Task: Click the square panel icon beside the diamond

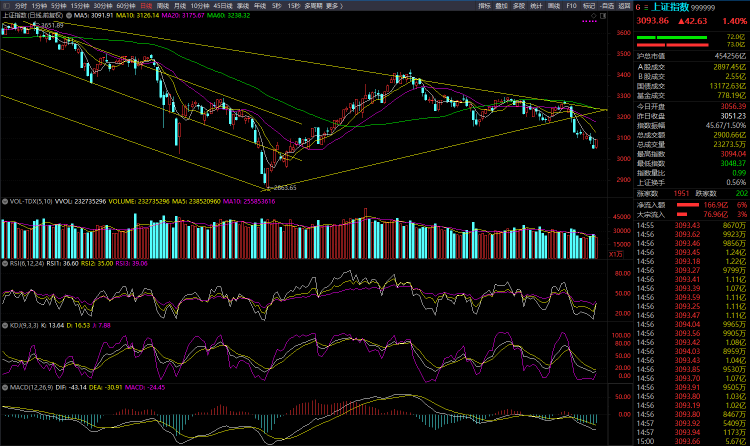Action: (x=604, y=17)
